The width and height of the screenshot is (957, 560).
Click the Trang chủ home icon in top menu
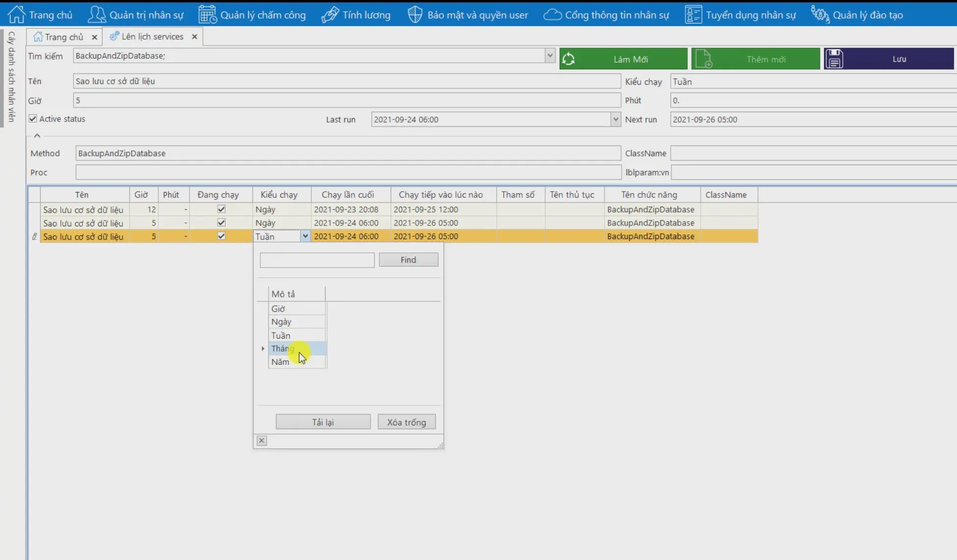point(16,14)
